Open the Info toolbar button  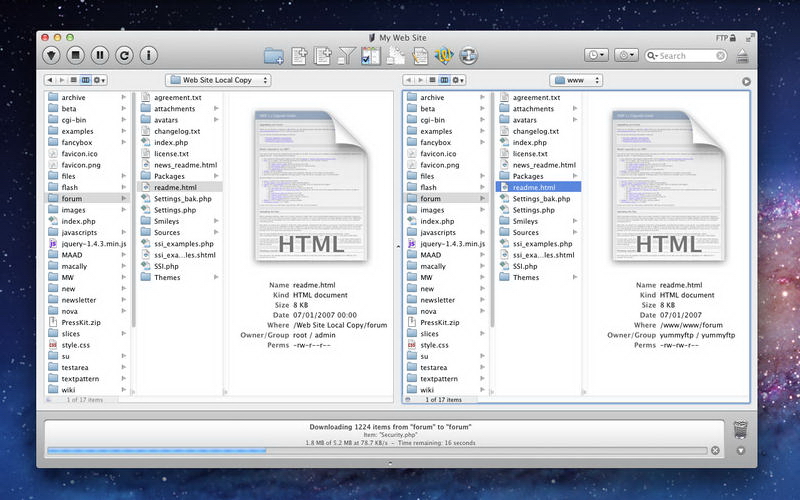click(x=148, y=55)
